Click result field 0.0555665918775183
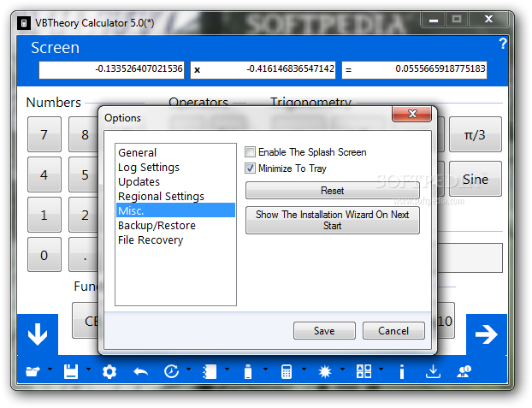The width and height of the screenshot is (532, 408). coord(414,70)
